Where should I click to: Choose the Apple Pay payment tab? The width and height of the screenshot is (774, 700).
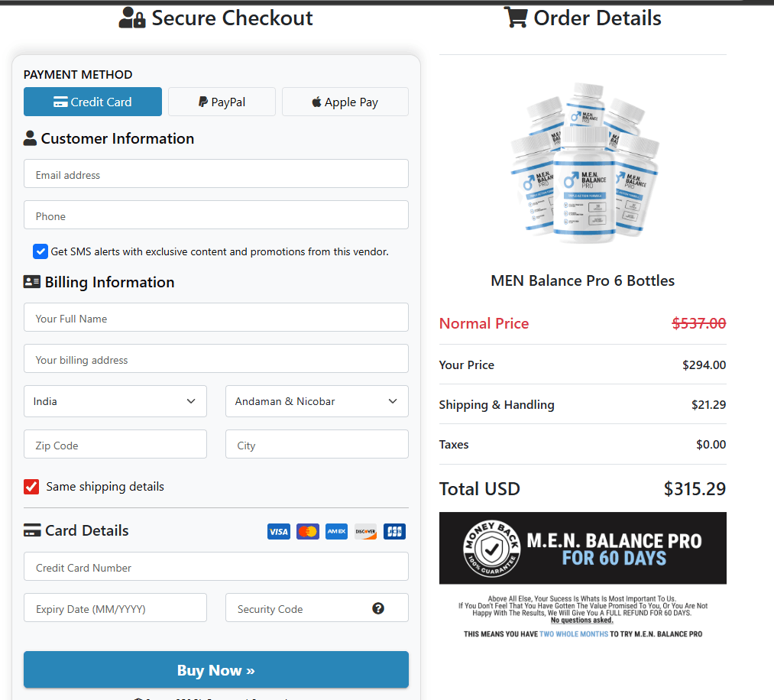pyautogui.click(x=345, y=102)
